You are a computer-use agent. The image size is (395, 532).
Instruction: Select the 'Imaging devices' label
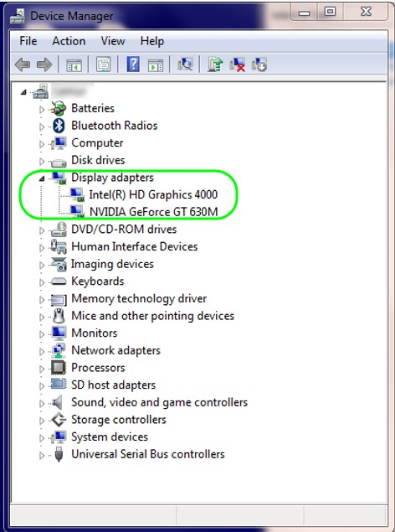point(112,264)
